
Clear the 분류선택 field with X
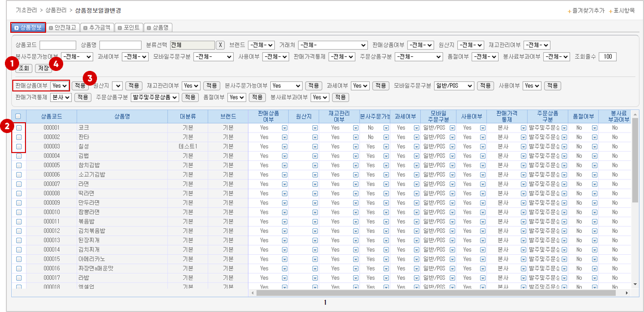[x=220, y=45]
